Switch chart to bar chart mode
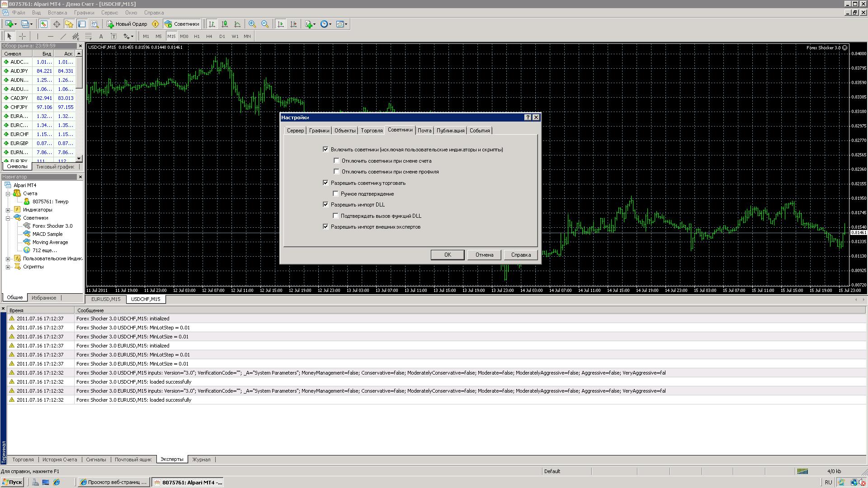868x488 pixels. coord(212,24)
